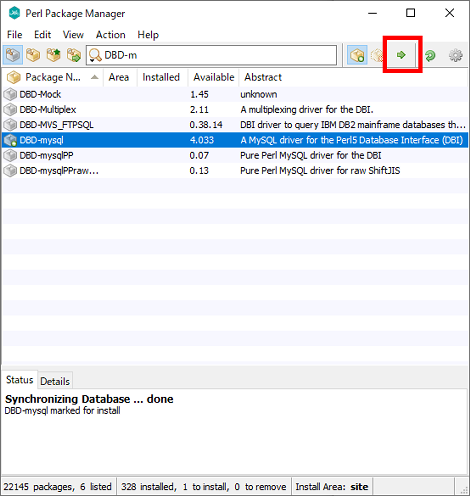The width and height of the screenshot is (470, 496).
Task: Sort by the Available column header
Action: click(x=214, y=77)
